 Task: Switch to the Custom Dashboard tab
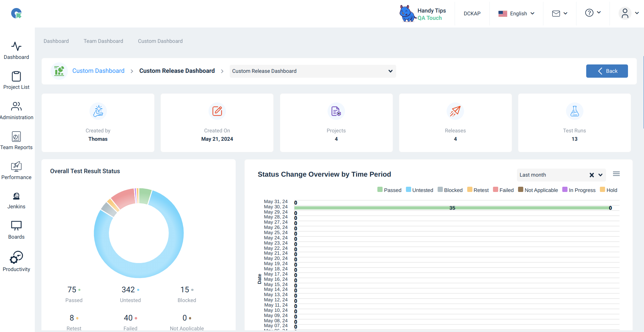tap(160, 41)
